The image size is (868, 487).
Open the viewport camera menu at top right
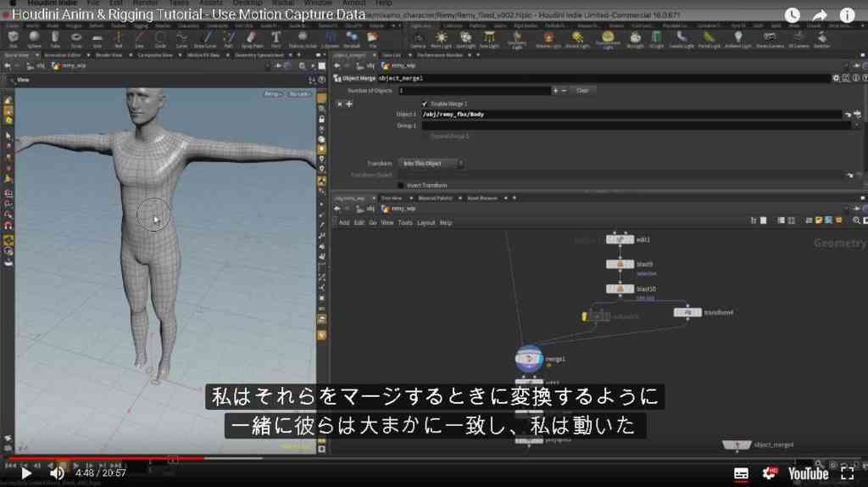point(299,93)
